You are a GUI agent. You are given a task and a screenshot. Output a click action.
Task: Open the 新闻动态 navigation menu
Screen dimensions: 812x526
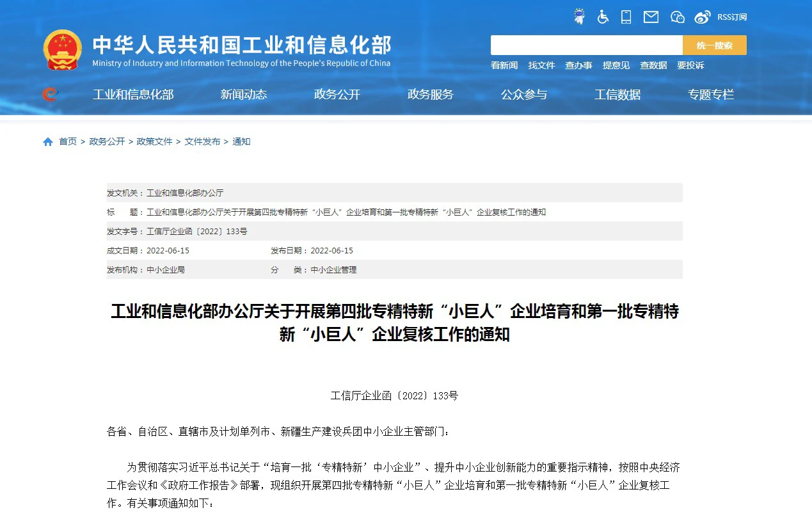point(244,95)
